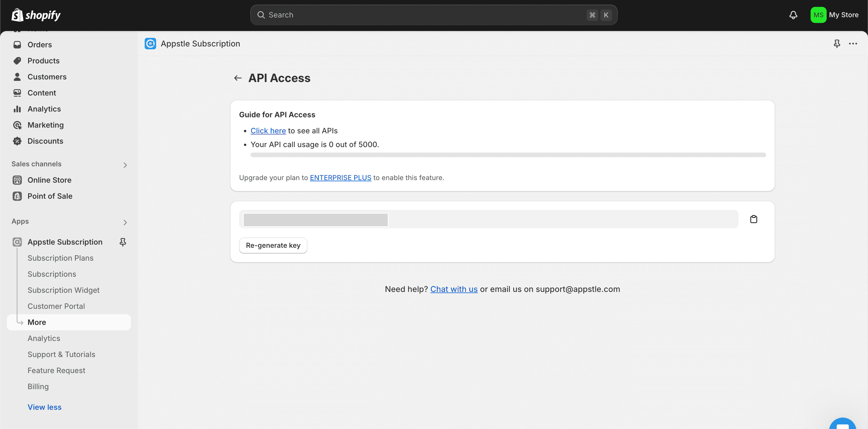Viewport: 868px width, 429px height.
Task: Collapse the app submenu with View less
Action: (44, 407)
